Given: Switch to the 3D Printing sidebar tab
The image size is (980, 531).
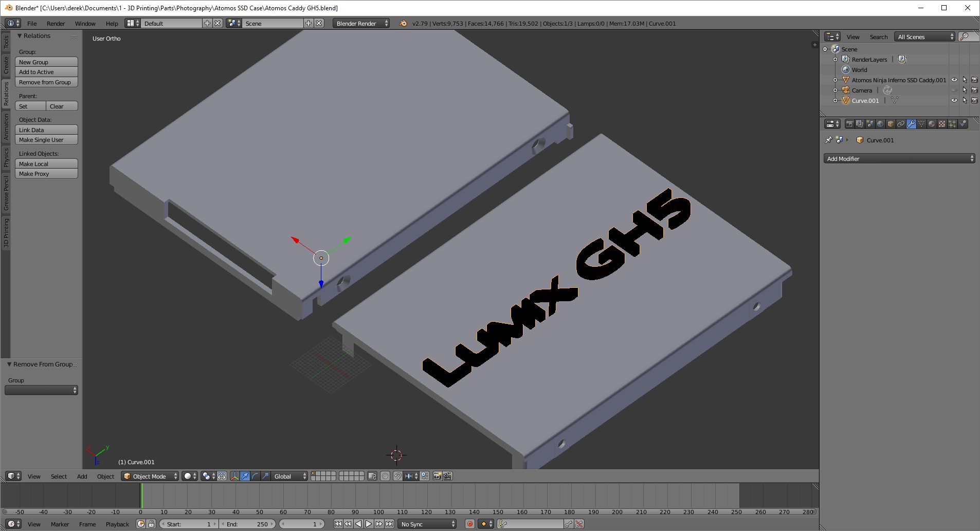Looking at the screenshot, I should pyautogui.click(x=6, y=233).
